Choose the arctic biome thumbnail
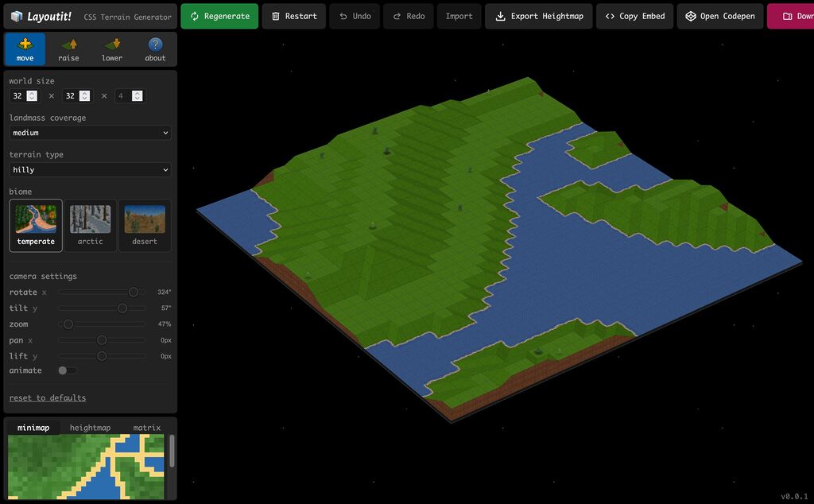 [x=90, y=225]
